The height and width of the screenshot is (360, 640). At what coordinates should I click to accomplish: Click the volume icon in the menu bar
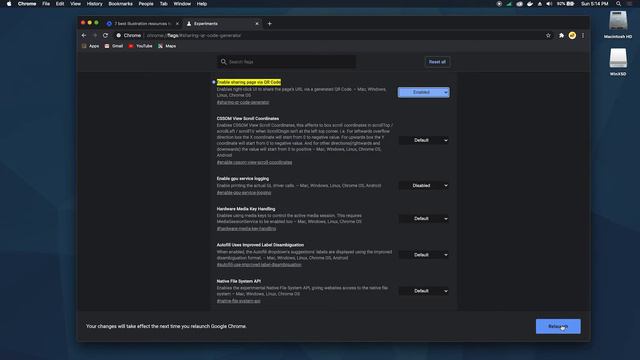[549, 4]
